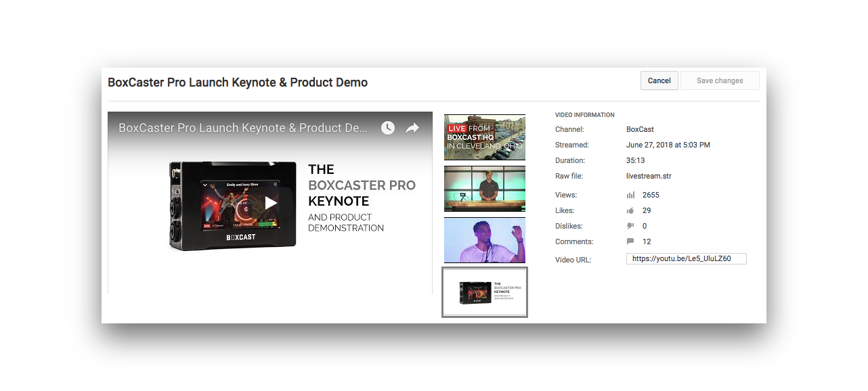Click the BoxCast channel name
868x391 pixels.
click(x=640, y=129)
